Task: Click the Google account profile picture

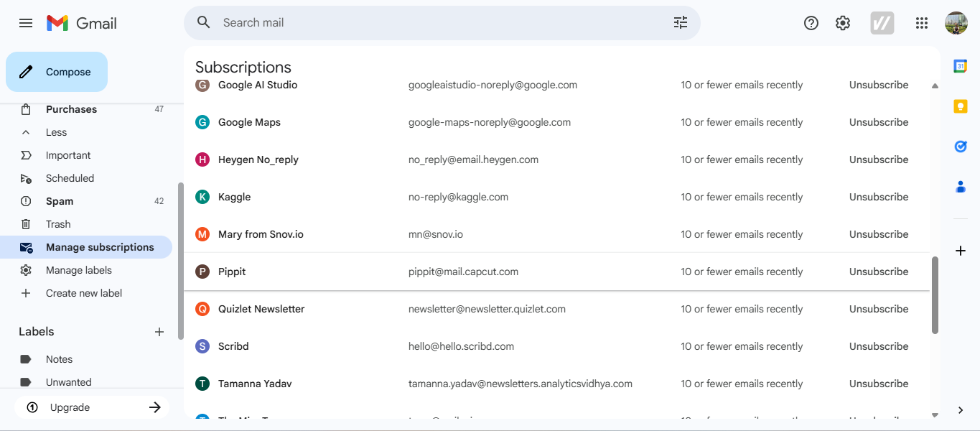Action: click(x=956, y=23)
